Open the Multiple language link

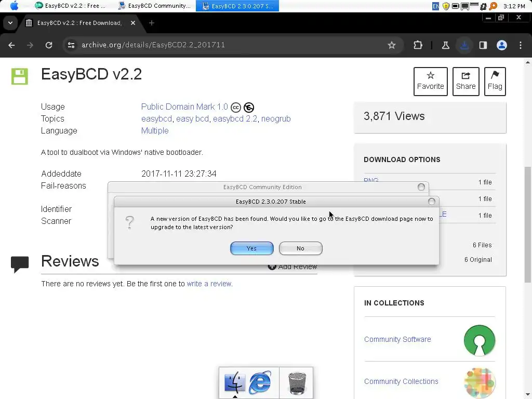[155, 131]
